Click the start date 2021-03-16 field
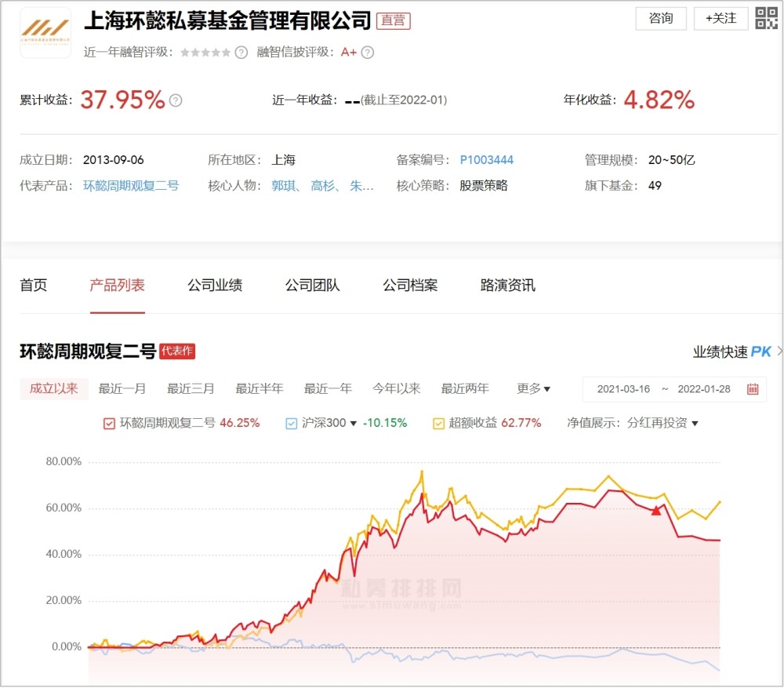Image resolution: width=784 pixels, height=688 pixels. click(x=623, y=389)
